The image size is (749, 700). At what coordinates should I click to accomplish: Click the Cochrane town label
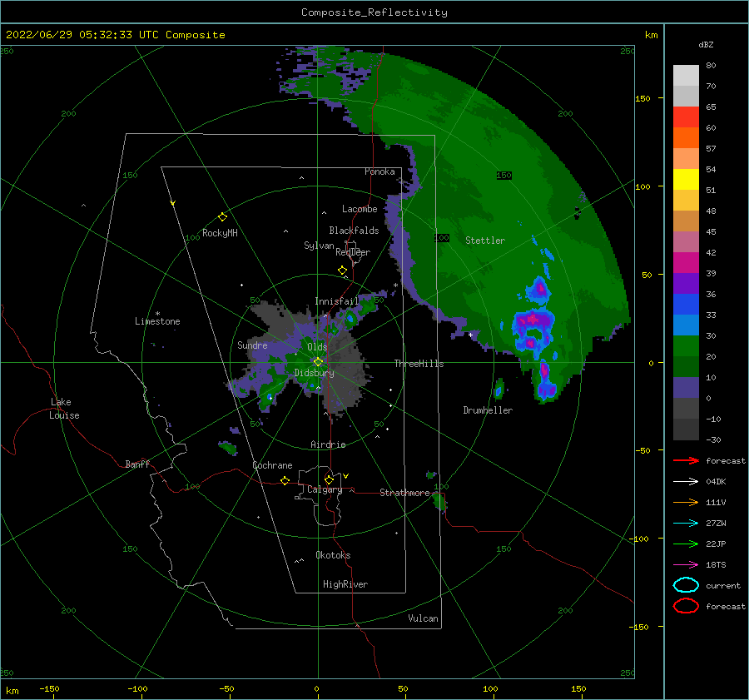tap(272, 465)
